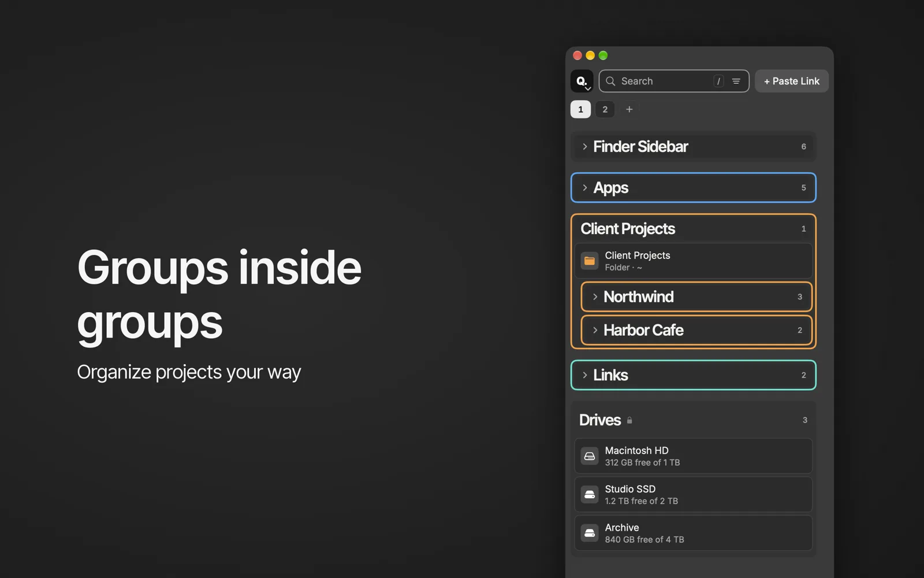Viewport: 924px width, 578px height.
Task: Switch to tab 2
Action: (x=605, y=109)
